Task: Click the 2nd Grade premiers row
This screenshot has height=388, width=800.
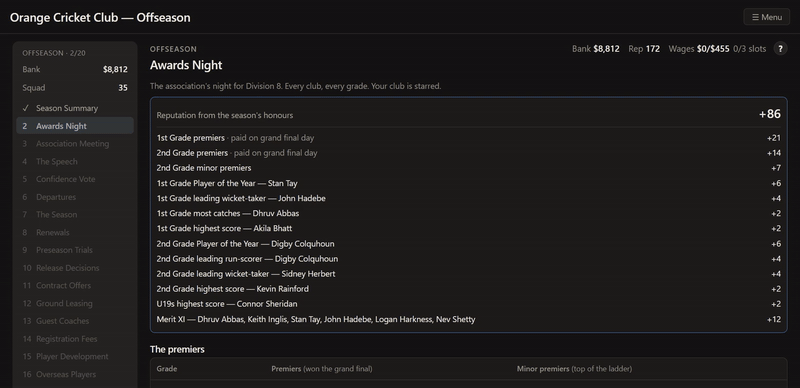Action: click(468, 153)
